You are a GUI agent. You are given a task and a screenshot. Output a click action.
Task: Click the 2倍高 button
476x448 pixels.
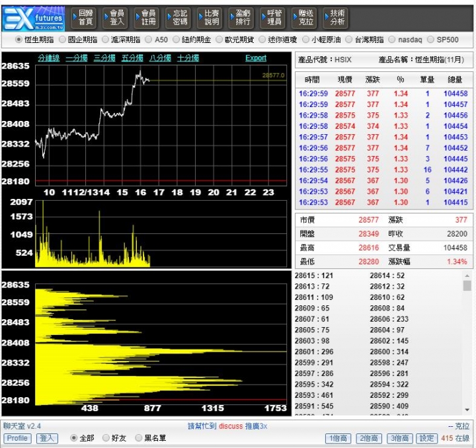(x=369, y=439)
